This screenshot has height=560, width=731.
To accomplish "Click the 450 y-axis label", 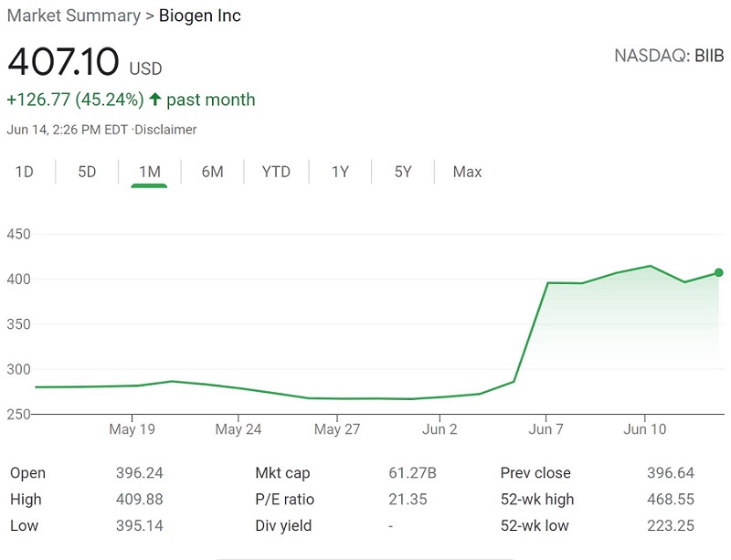I will tap(18, 234).
